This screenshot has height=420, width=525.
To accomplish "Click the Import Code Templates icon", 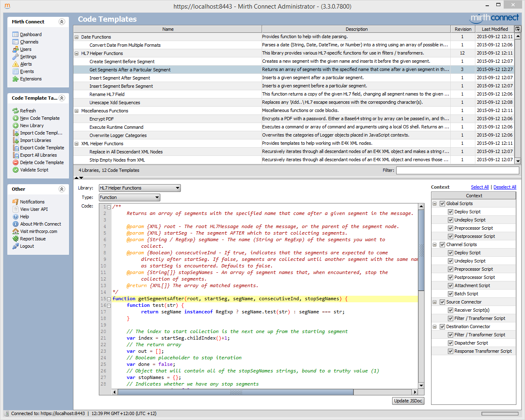I will coord(16,133).
